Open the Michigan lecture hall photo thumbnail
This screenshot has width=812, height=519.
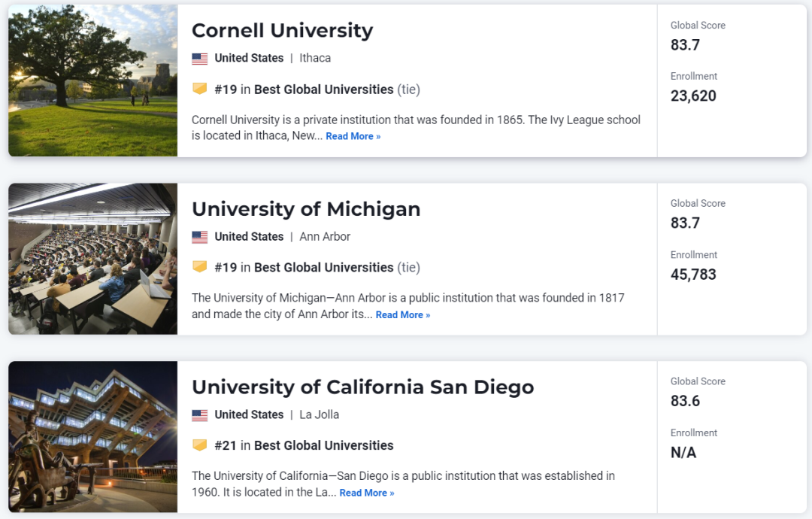pyautogui.click(x=92, y=259)
